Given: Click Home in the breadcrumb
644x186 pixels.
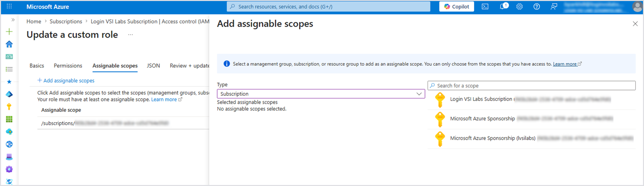Looking at the screenshot, I should tap(34, 21).
